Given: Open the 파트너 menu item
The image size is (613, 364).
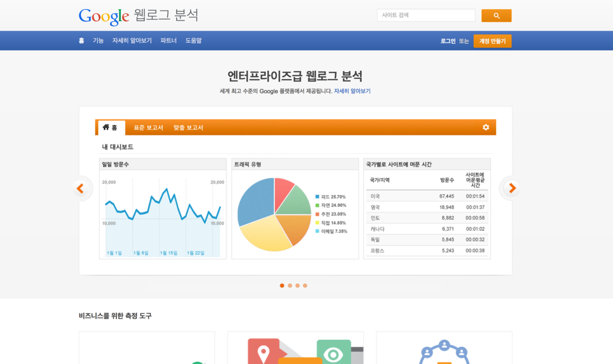Looking at the screenshot, I should [169, 40].
